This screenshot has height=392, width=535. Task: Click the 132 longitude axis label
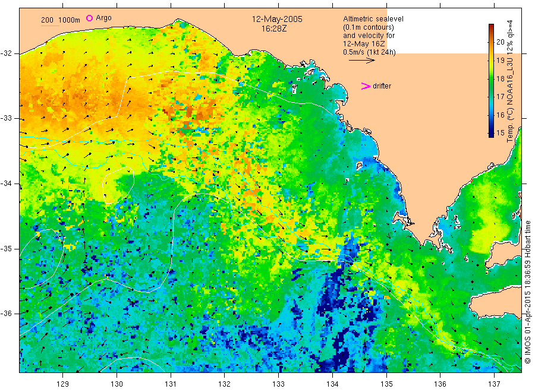point(225,384)
